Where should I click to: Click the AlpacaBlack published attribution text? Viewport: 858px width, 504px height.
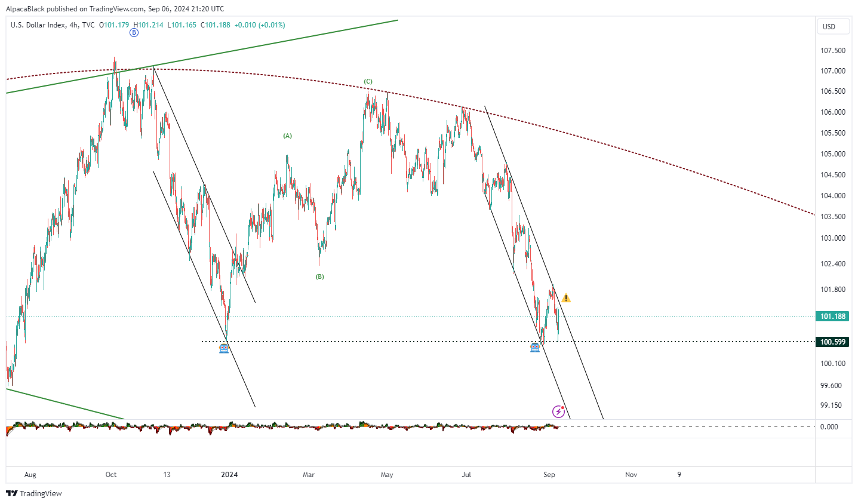(x=115, y=9)
